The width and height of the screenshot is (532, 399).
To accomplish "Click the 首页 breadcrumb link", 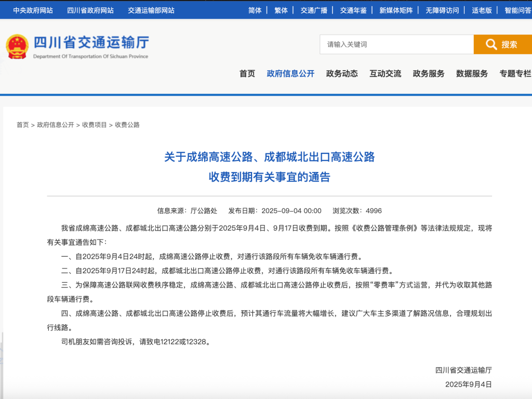I will point(23,125).
